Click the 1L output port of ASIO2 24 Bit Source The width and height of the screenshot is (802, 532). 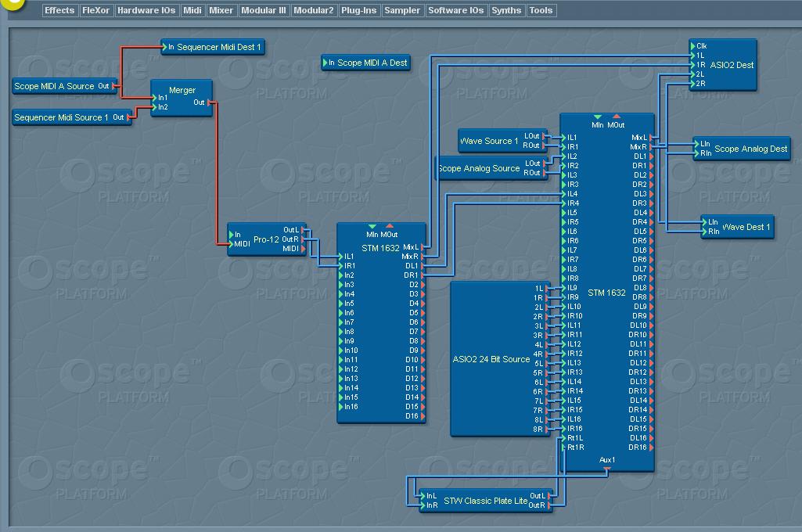point(546,289)
